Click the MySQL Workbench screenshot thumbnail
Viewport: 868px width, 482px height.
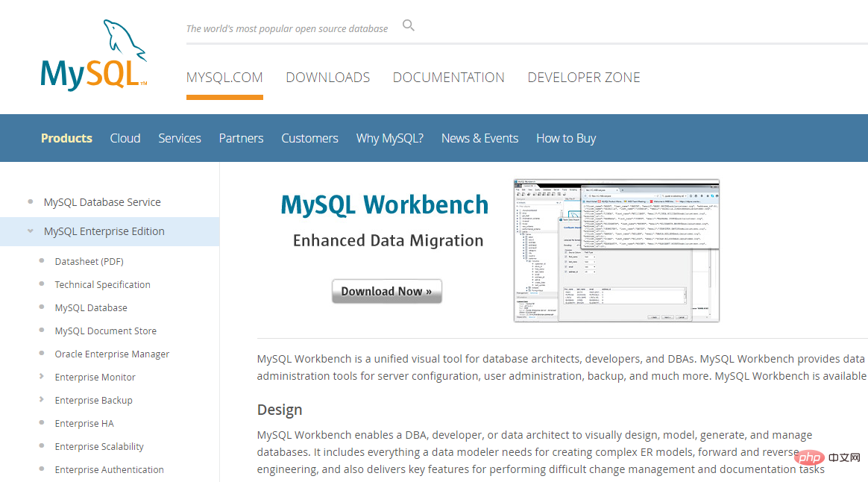616,251
